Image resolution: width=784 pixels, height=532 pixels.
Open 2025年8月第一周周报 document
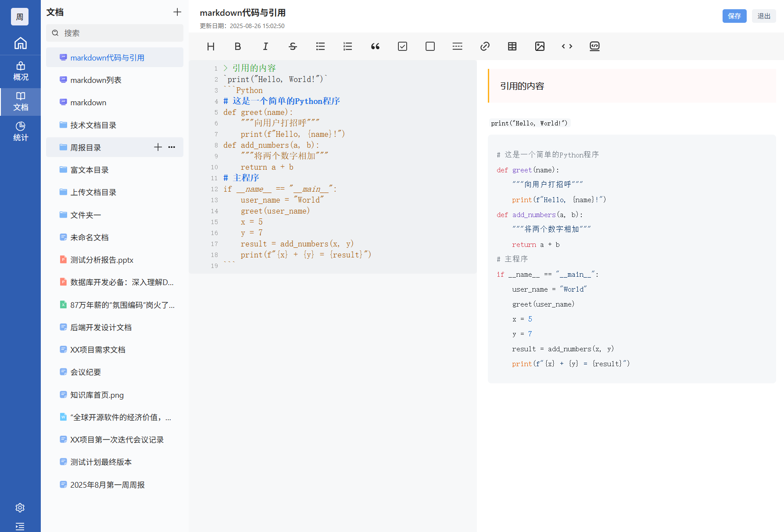coord(115,485)
